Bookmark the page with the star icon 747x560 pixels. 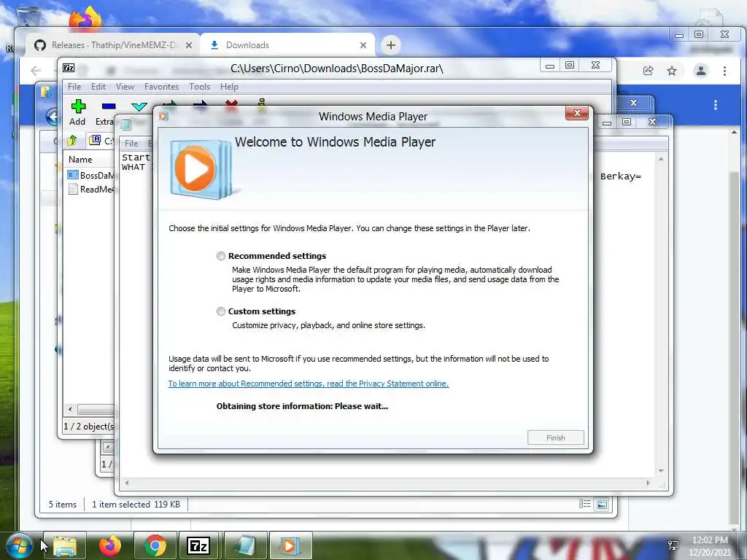click(672, 71)
